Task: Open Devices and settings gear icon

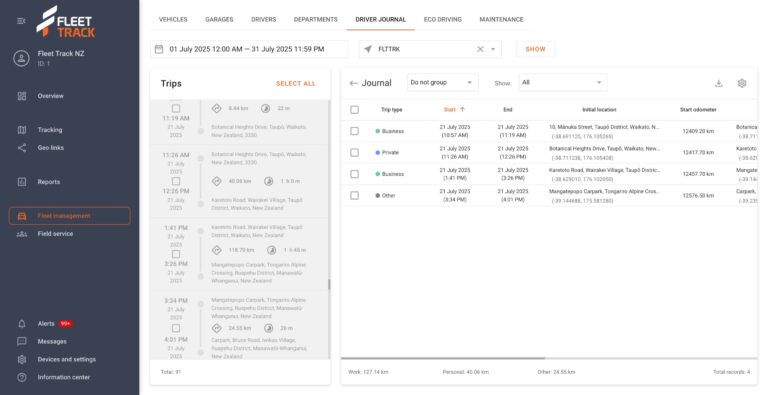Action: tap(22, 359)
